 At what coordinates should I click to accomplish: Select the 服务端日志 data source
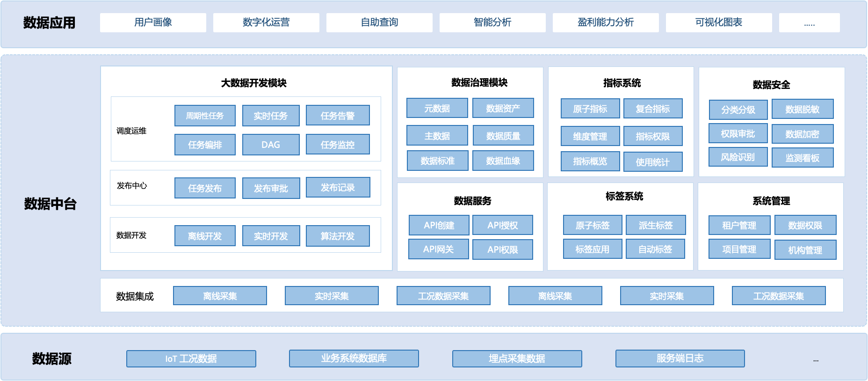(680, 358)
